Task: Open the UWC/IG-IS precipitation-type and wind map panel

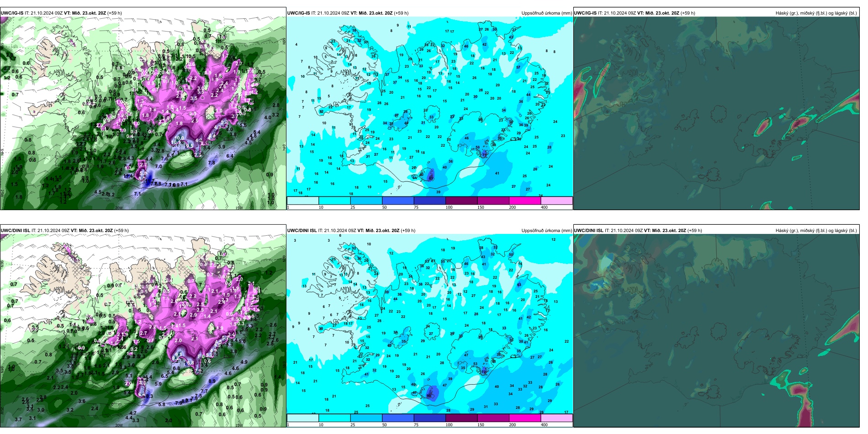Action: tap(143, 113)
